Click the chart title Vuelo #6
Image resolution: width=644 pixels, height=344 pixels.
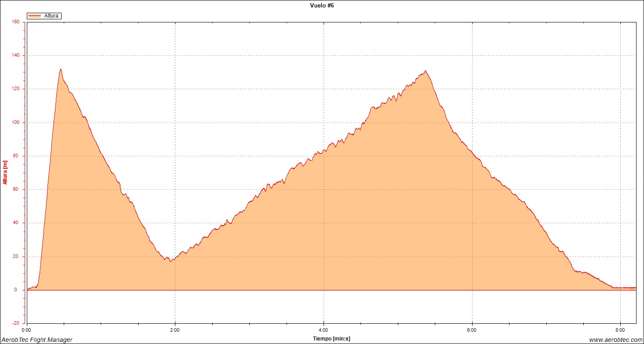[x=322, y=6]
